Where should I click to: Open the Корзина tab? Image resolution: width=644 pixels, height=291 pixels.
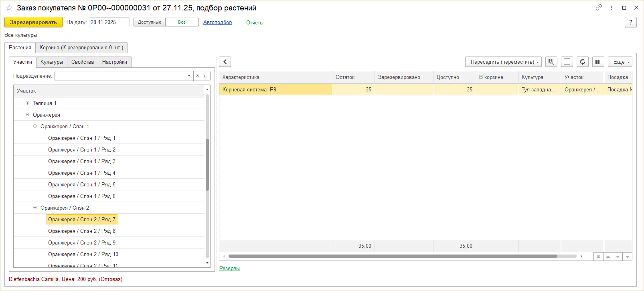pyautogui.click(x=81, y=48)
